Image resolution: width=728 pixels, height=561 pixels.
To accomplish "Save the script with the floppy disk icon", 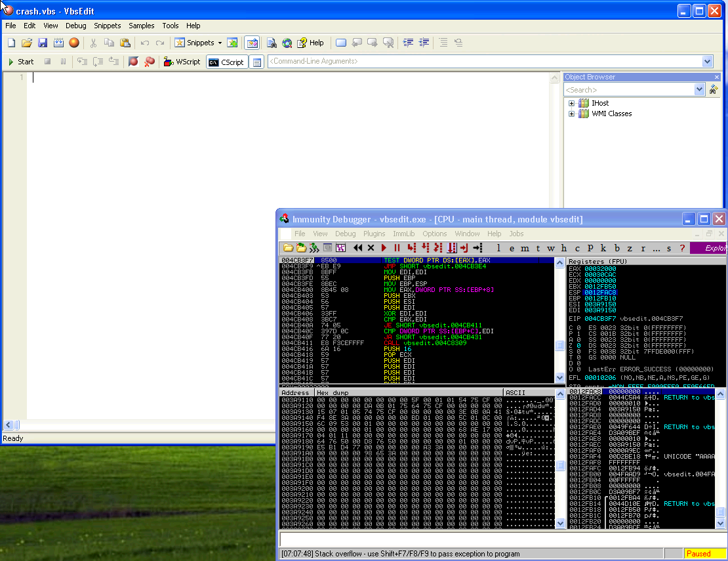I will (x=43, y=43).
